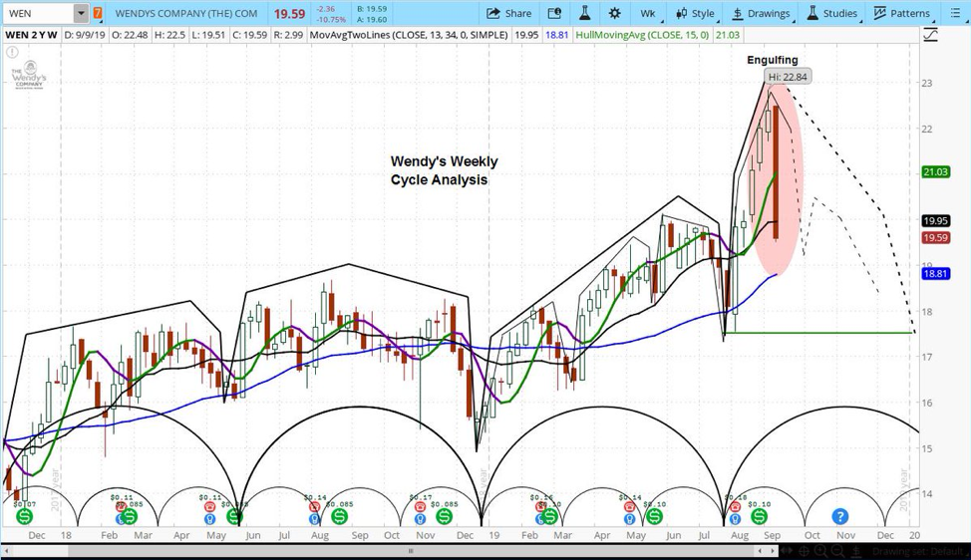The image size is (971, 560).
Task: Open the symbol selector dropdown arrow
Action: [x=81, y=13]
